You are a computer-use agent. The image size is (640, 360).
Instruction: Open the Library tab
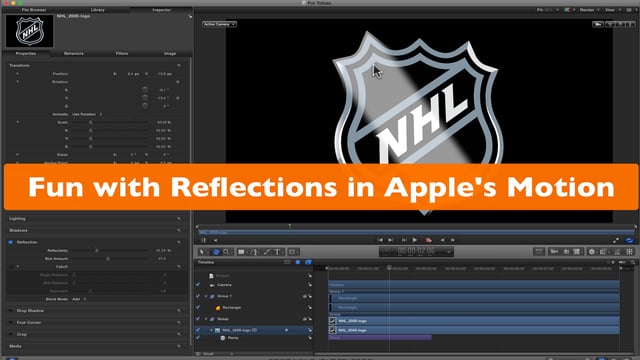[98, 9]
